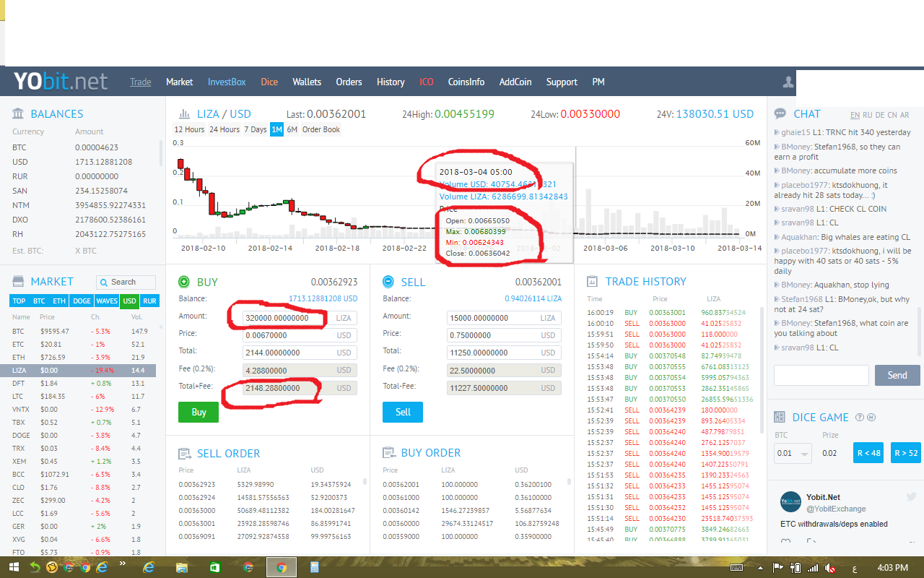Click the Dice Game grid icon
The image size is (924, 578).
click(780, 418)
